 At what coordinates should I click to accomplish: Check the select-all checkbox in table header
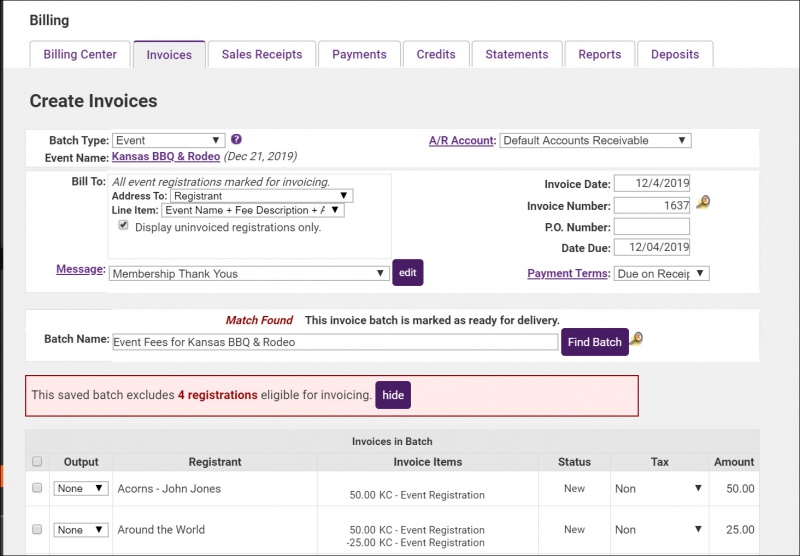click(x=38, y=462)
